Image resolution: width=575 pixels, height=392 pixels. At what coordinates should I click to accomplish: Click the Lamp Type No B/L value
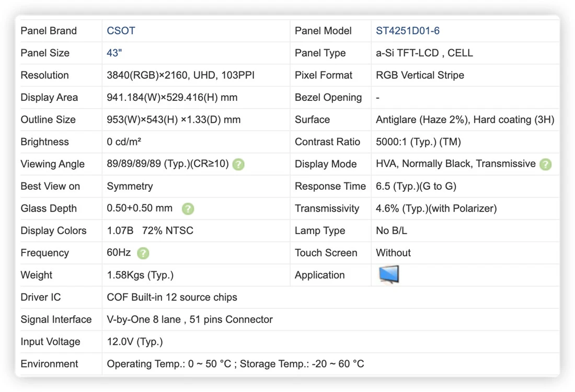(392, 230)
